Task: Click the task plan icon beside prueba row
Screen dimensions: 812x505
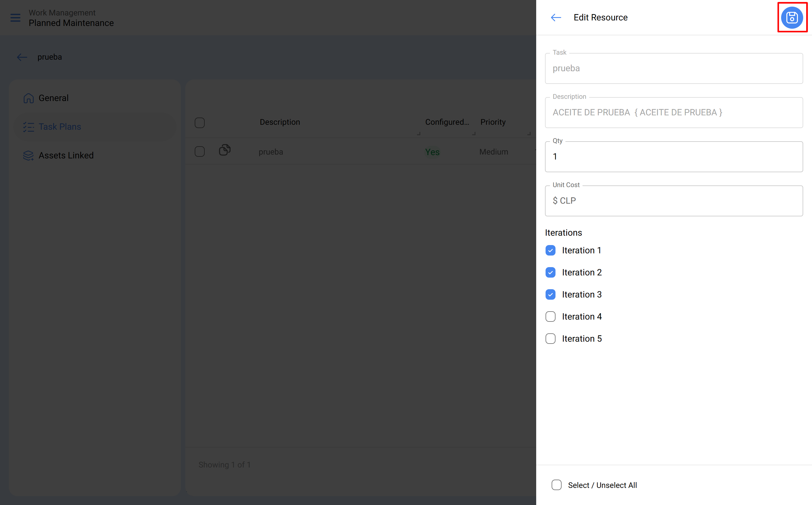Action: click(225, 150)
